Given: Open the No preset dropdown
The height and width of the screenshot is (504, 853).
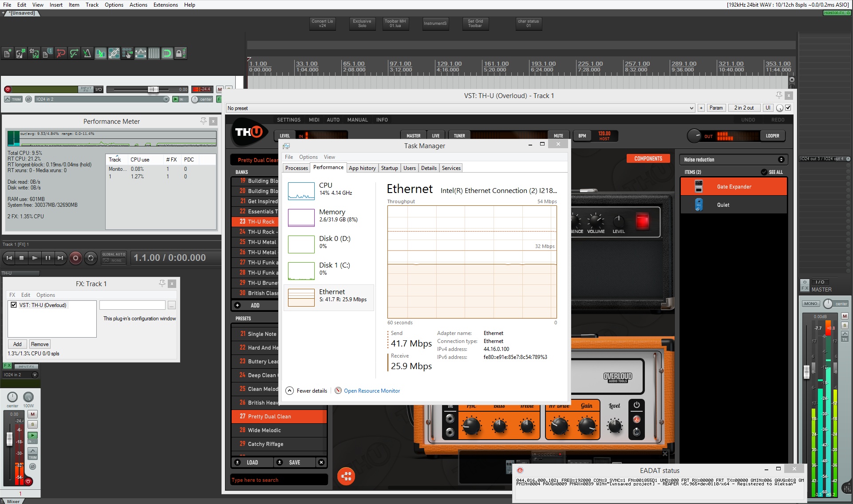Looking at the screenshot, I should click(460, 108).
